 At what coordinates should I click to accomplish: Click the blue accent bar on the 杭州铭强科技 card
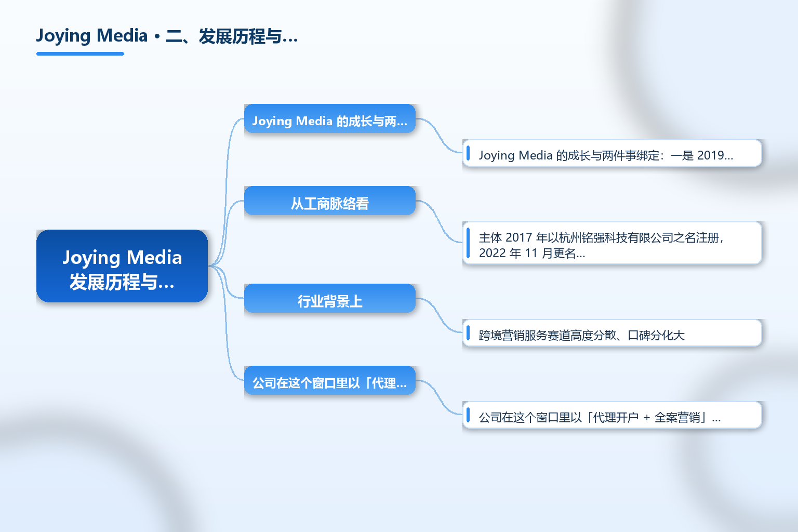coord(468,243)
